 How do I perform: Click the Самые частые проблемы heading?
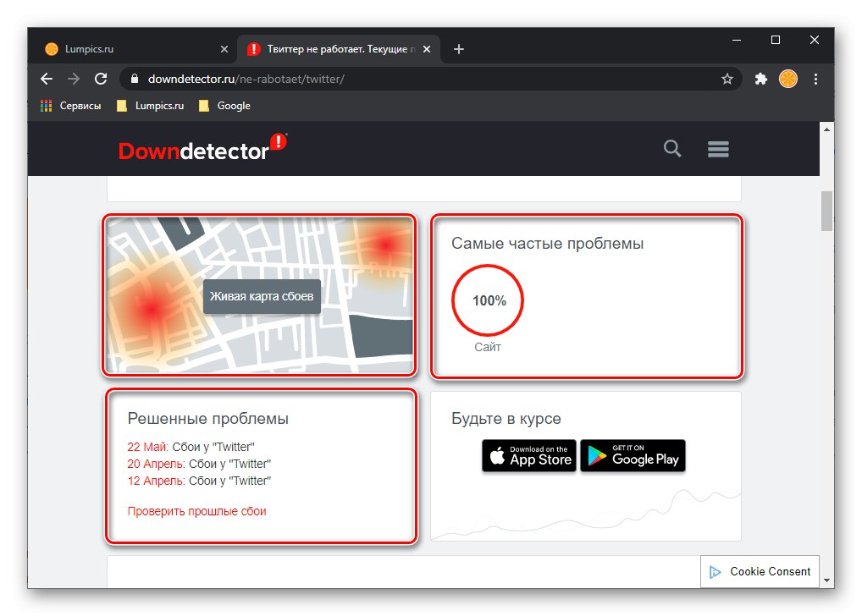pyautogui.click(x=548, y=244)
